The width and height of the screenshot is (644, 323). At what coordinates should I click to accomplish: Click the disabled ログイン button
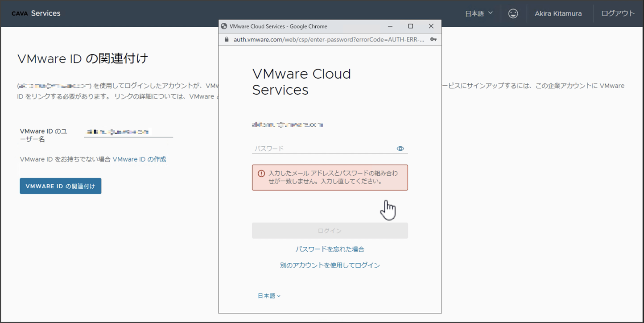click(x=330, y=230)
